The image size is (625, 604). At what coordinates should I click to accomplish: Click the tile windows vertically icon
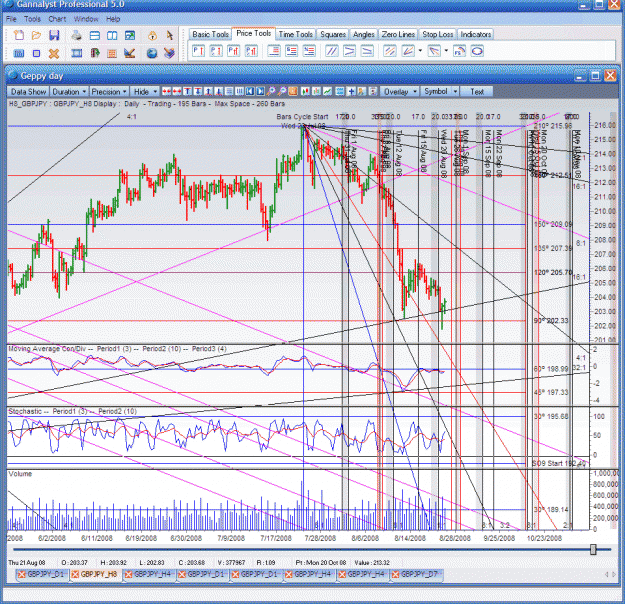[x=112, y=35]
